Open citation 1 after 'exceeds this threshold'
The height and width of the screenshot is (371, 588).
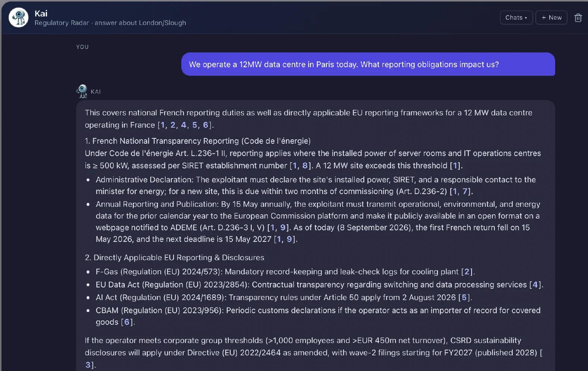click(455, 166)
